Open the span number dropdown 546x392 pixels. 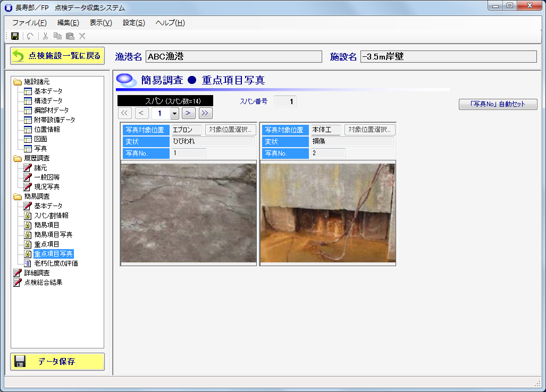pyautogui.click(x=174, y=113)
